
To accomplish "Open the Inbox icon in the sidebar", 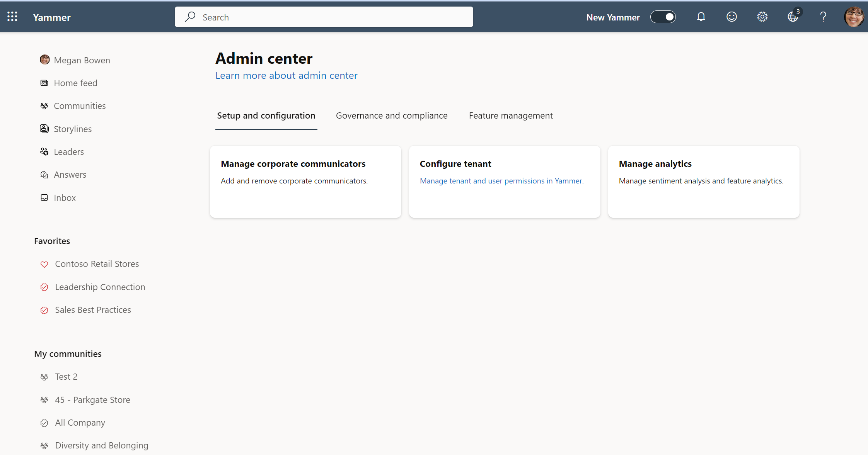I will click(x=44, y=197).
